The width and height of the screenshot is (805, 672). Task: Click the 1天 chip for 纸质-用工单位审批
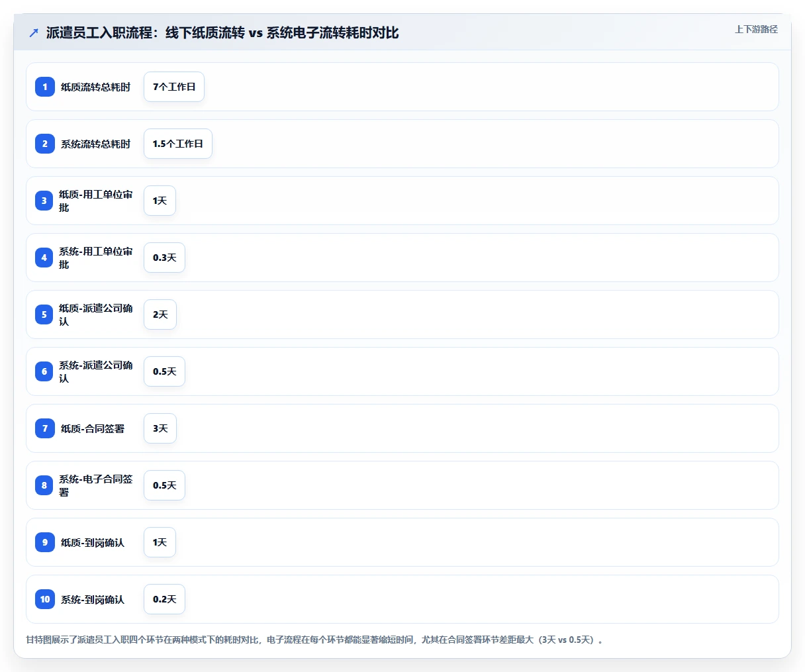coord(160,201)
